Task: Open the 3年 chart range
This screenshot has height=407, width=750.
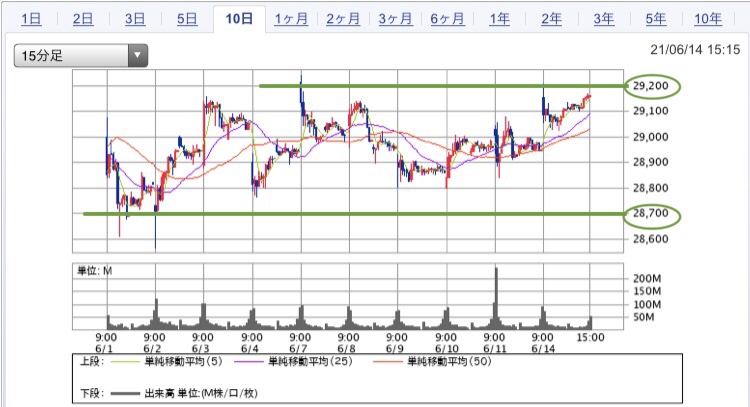Action: tap(604, 19)
